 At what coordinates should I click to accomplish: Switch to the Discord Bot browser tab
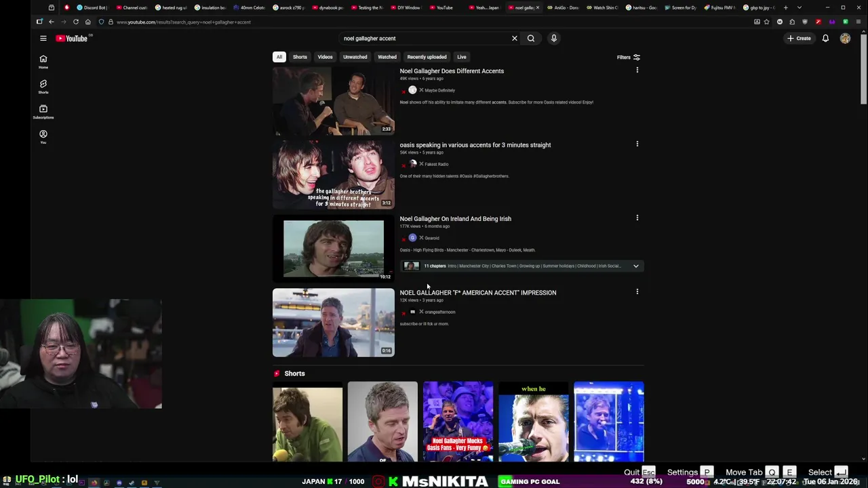(x=92, y=7)
